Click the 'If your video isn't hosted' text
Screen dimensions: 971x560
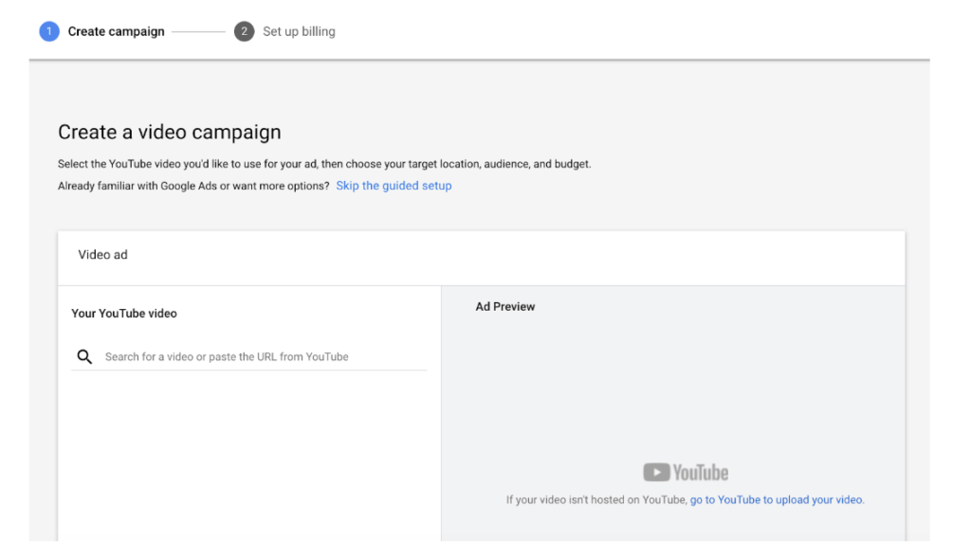(x=595, y=499)
